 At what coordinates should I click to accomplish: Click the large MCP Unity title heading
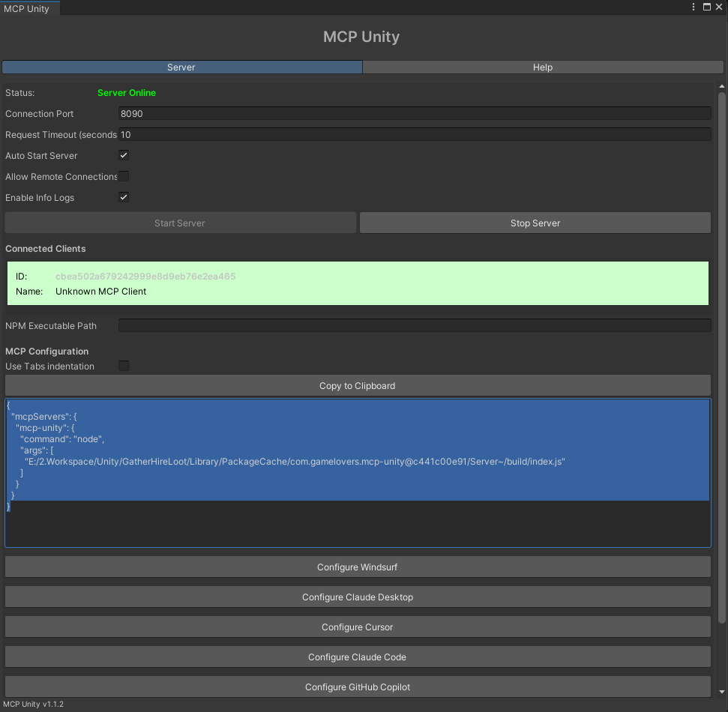(x=361, y=37)
